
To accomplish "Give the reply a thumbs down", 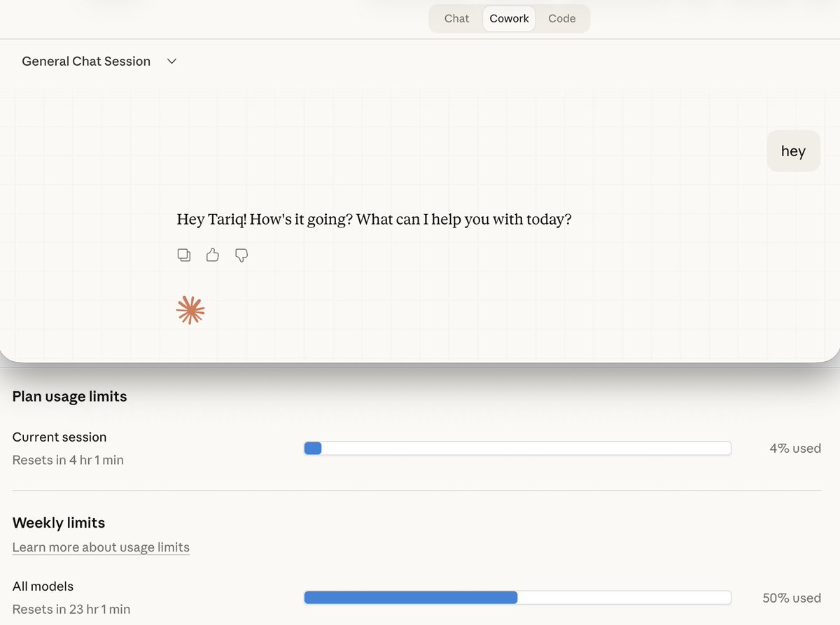I will coord(241,255).
